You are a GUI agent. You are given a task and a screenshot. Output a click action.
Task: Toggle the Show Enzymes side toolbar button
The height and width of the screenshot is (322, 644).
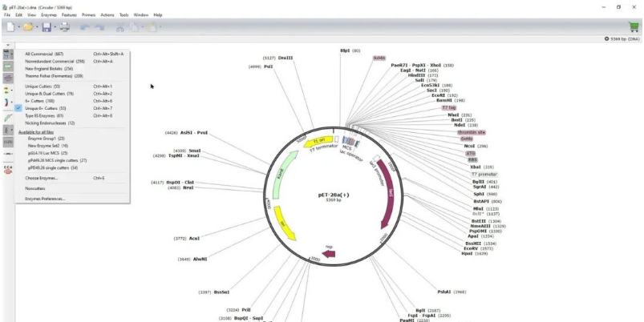click(6, 54)
